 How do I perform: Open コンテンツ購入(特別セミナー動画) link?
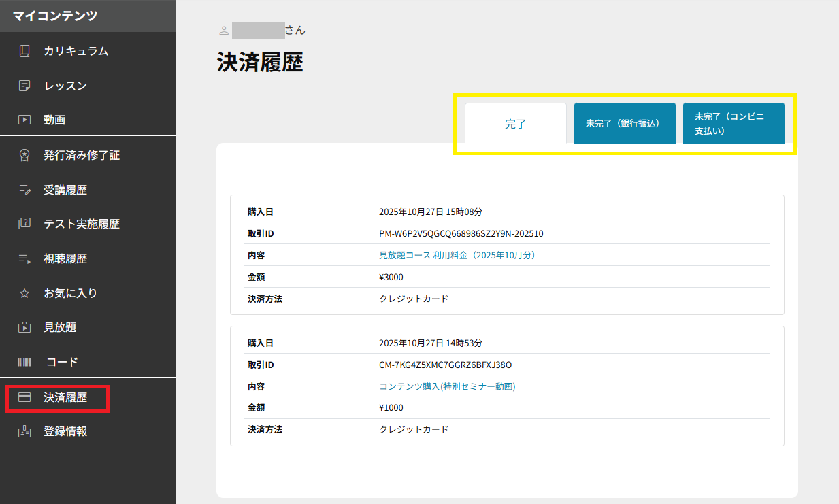point(447,386)
